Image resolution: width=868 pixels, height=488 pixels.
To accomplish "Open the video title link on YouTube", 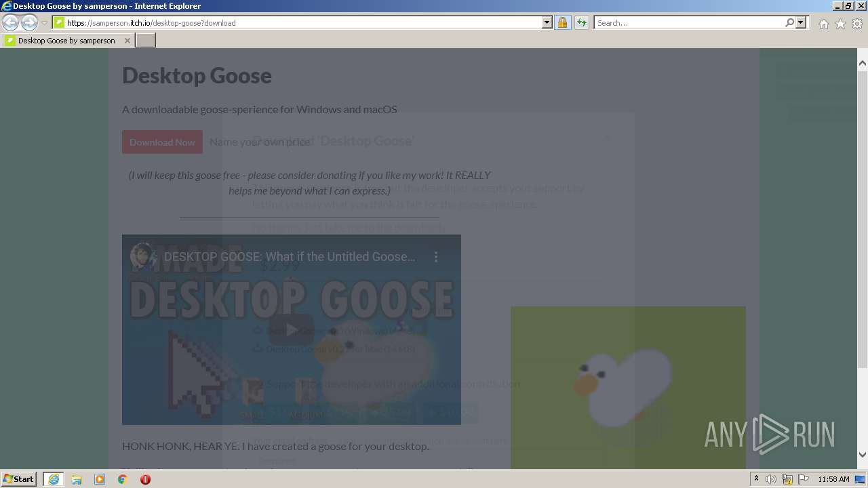I will click(x=290, y=257).
